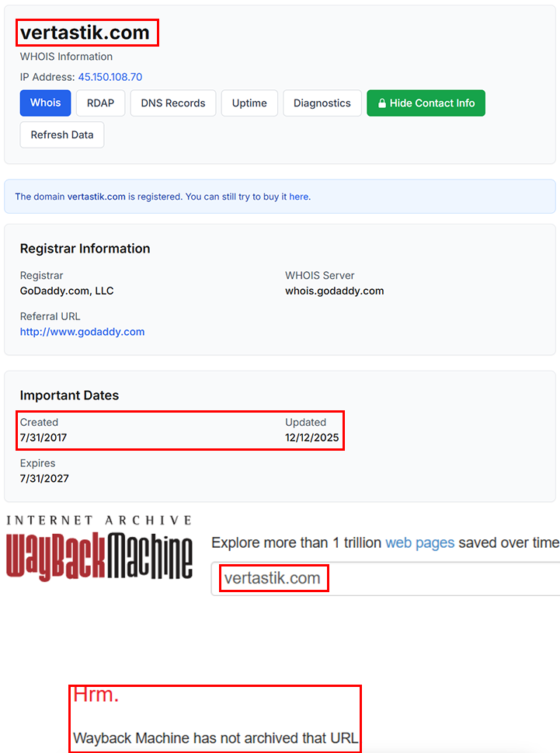
Task: Select the vertastik.com page heading
Action: coord(85,33)
